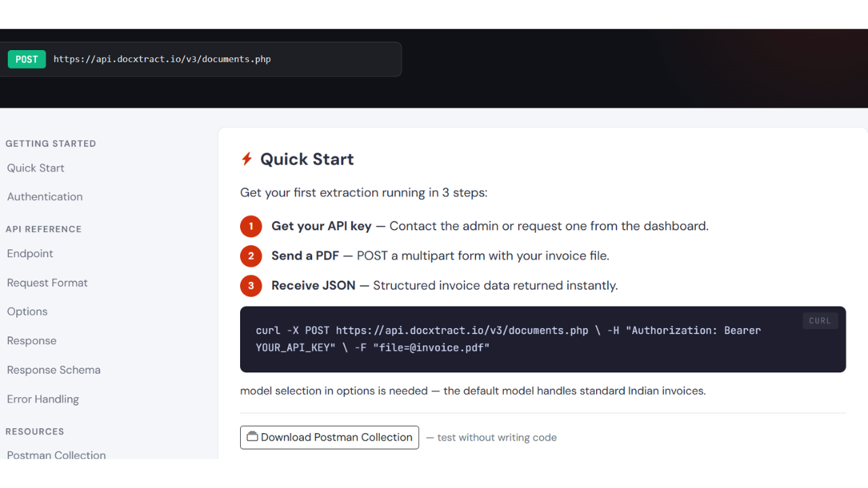The height and width of the screenshot is (488, 868).
Task: Click the step 3 red circle
Action: click(x=251, y=286)
